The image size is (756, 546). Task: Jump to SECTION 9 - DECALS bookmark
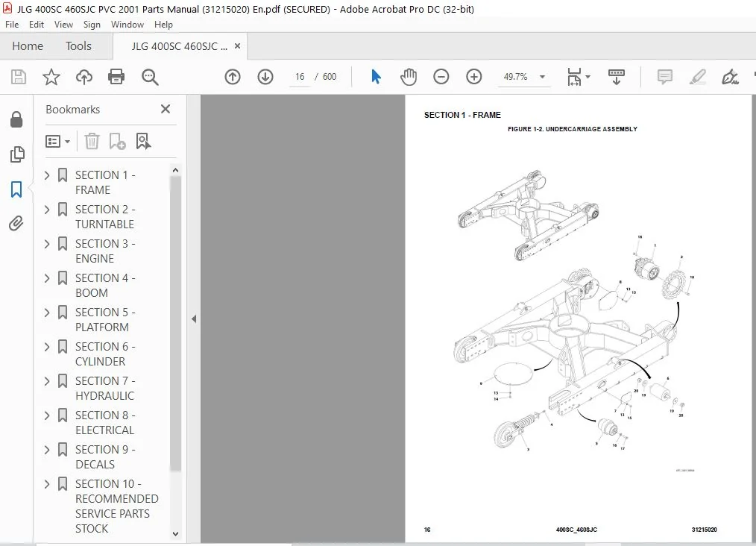click(104, 456)
